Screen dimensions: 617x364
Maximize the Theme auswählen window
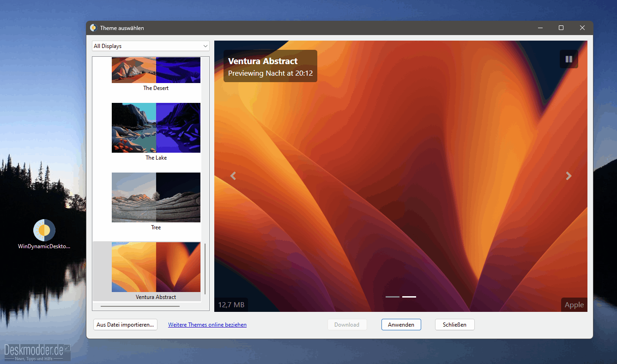point(561,28)
